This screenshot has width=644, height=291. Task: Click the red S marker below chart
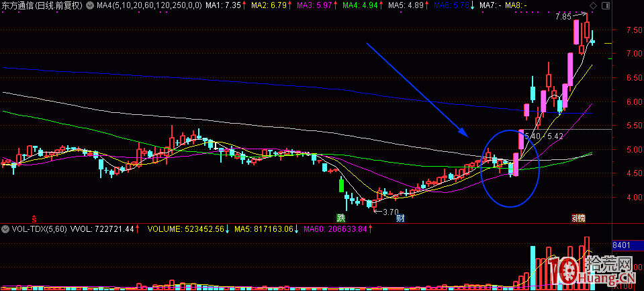34,218
